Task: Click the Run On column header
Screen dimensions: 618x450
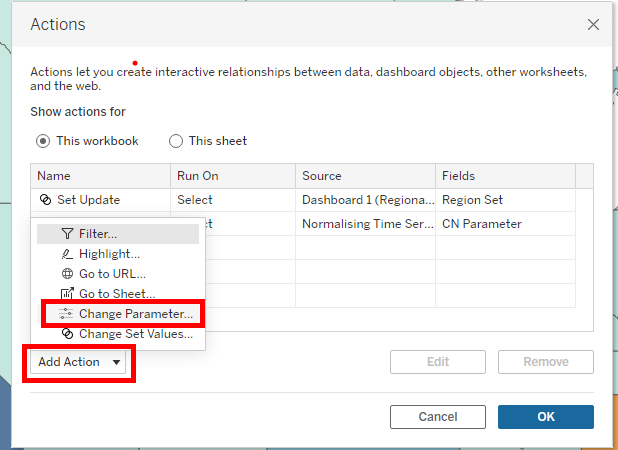Action: pos(198,176)
